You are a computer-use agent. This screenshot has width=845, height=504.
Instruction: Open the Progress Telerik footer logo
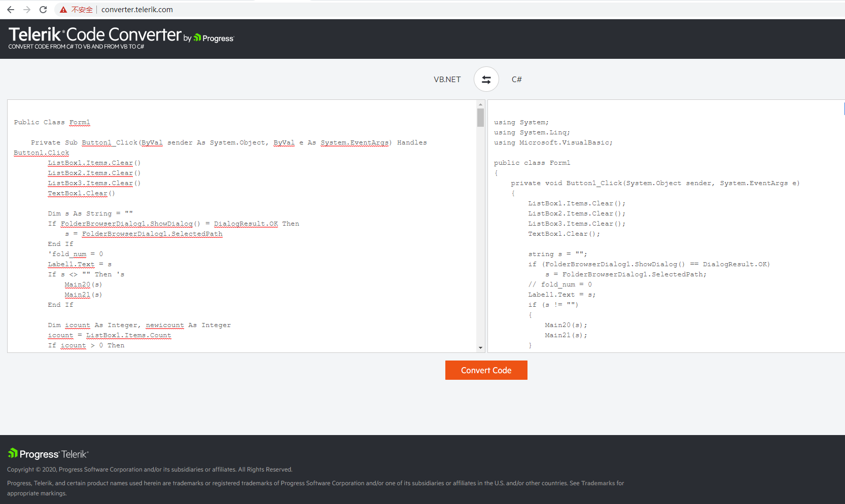pyautogui.click(x=48, y=454)
